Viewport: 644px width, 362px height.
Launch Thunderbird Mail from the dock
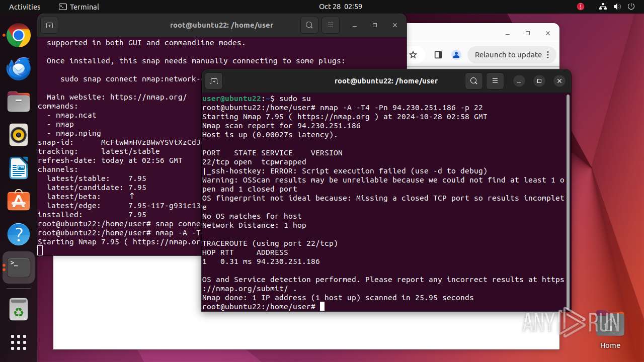tap(19, 69)
